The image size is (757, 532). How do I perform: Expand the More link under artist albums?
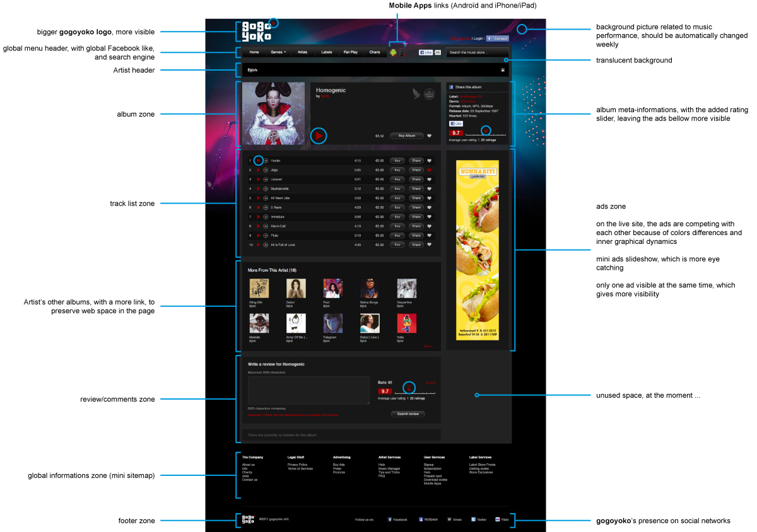(430, 346)
